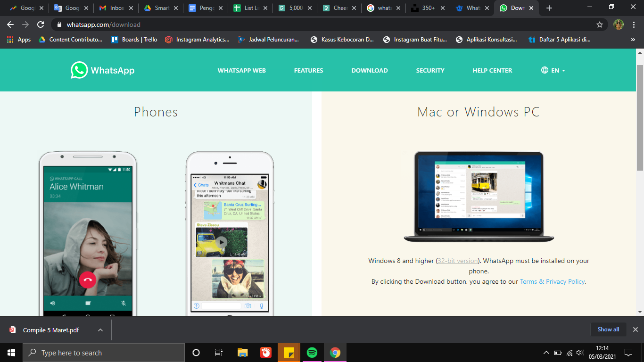The height and width of the screenshot is (362, 644).
Task: Open Task View on the taskbar
Action: coord(219,353)
